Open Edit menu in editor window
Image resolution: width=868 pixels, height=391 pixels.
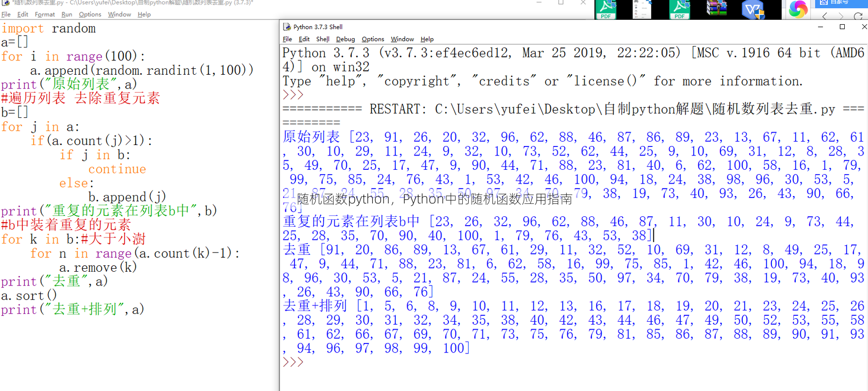click(23, 14)
